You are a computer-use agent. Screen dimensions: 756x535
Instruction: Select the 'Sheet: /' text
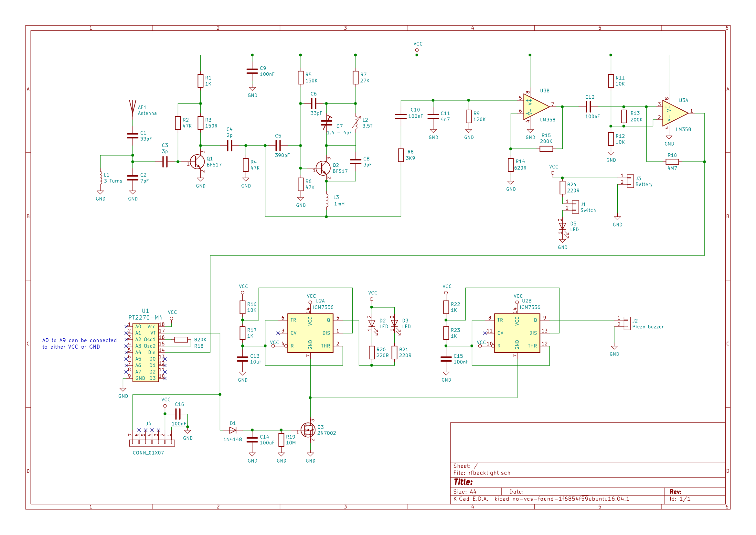coord(465,466)
